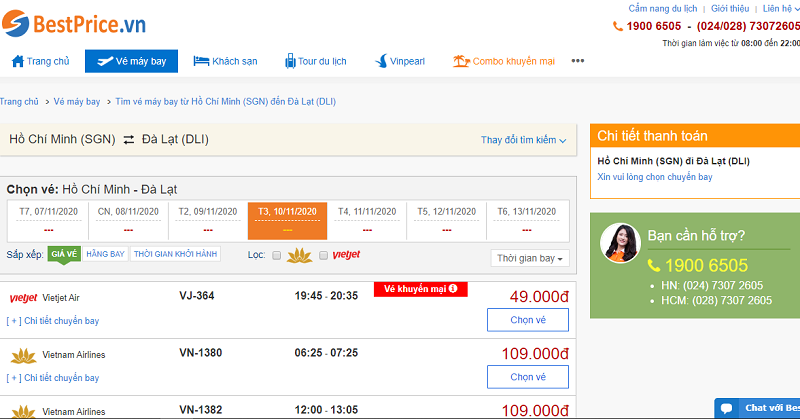The width and height of the screenshot is (800, 420).
Task: Click flight code VN-1382
Action: click(201, 410)
